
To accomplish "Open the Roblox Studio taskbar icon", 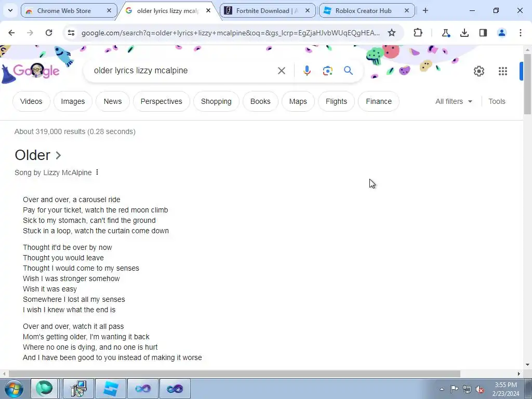I will tap(111, 389).
